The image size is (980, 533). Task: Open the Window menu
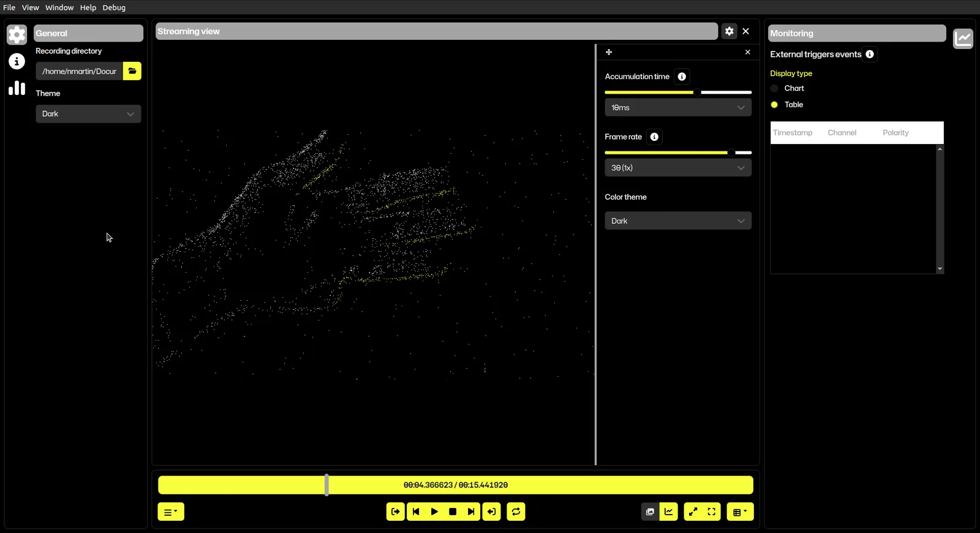[59, 7]
